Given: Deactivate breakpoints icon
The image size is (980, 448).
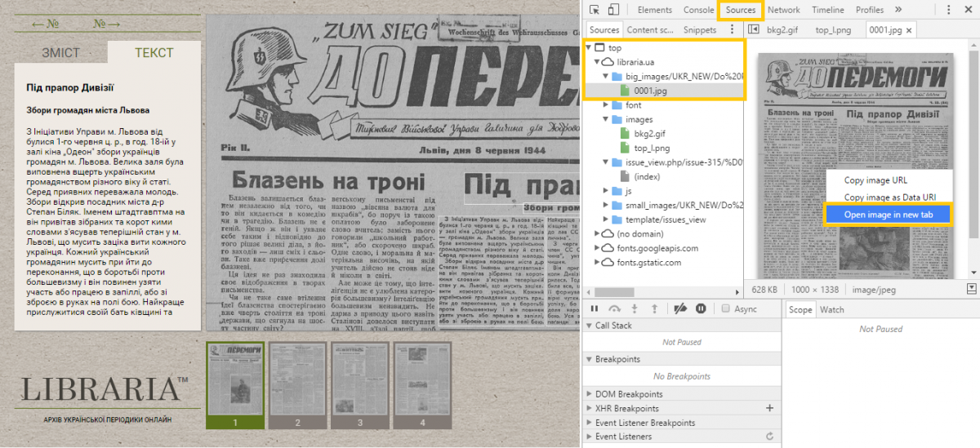Looking at the screenshot, I should coord(679,308).
